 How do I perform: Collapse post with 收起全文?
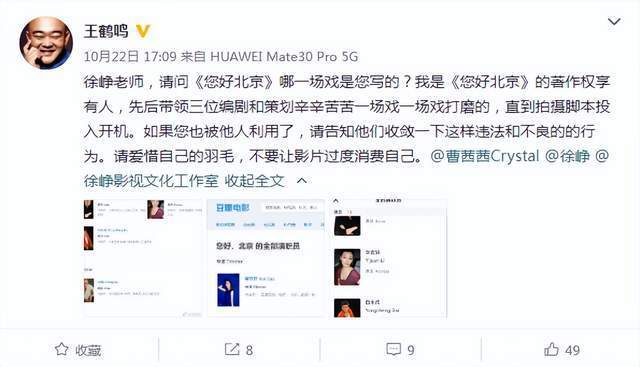click(254, 181)
